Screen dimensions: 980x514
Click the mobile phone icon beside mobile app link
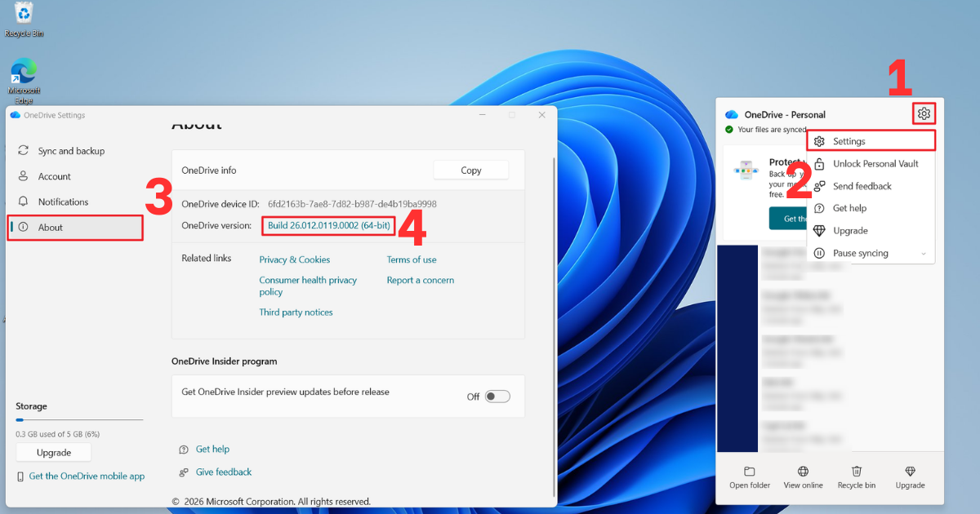pos(20,476)
